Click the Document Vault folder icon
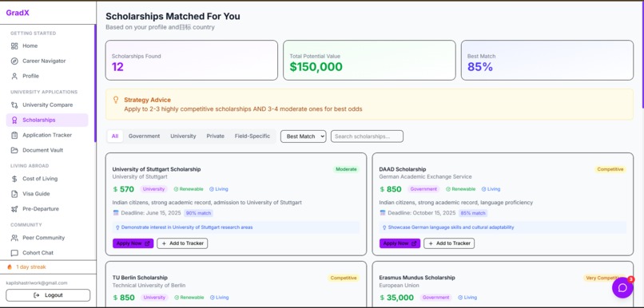The width and height of the screenshot is (644, 308). (x=14, y=151)
